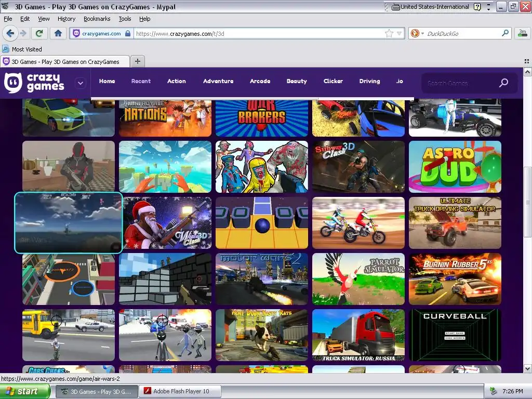
Task: Open the War Brokers game thumbnail
Action: coord(262,117)
